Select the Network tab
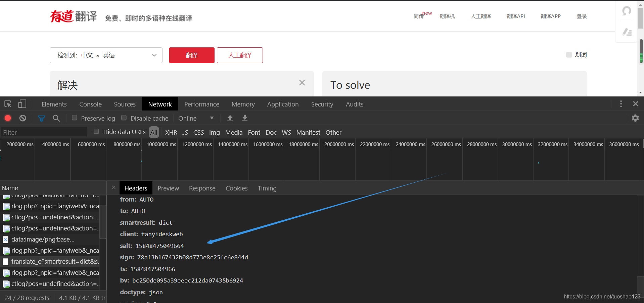 pyautogui.click(x=160, y=104)
